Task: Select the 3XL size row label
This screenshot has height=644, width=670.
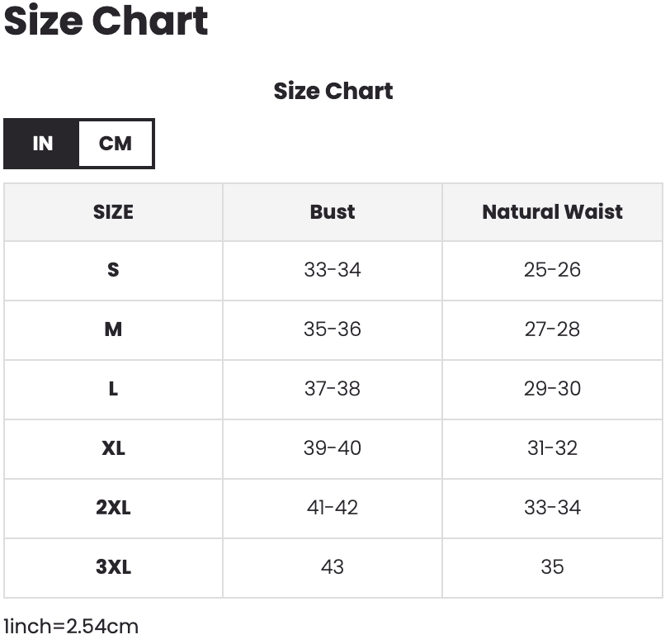Action: 113,567
